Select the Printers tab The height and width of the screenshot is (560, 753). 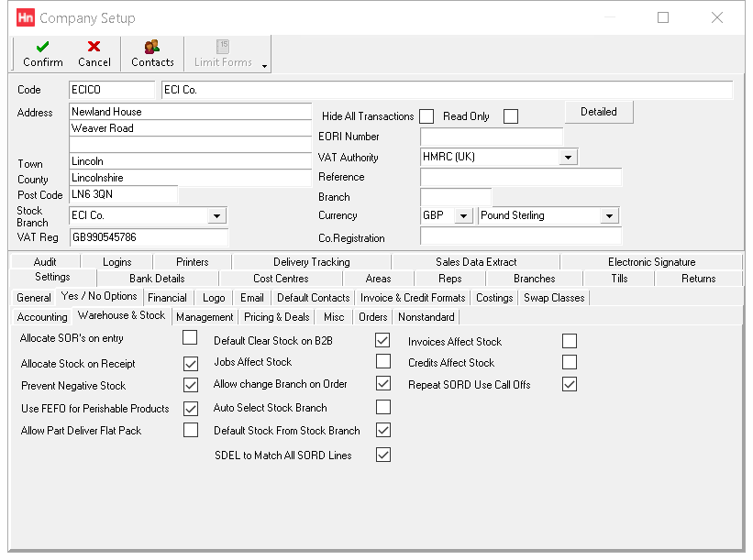192,262
